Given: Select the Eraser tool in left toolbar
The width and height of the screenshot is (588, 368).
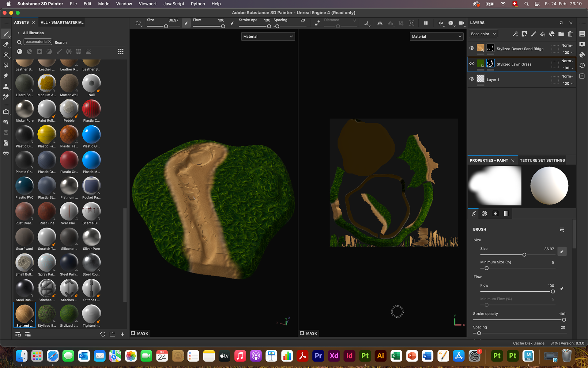Looking at the screenshot, I should (x=6, y=44).
